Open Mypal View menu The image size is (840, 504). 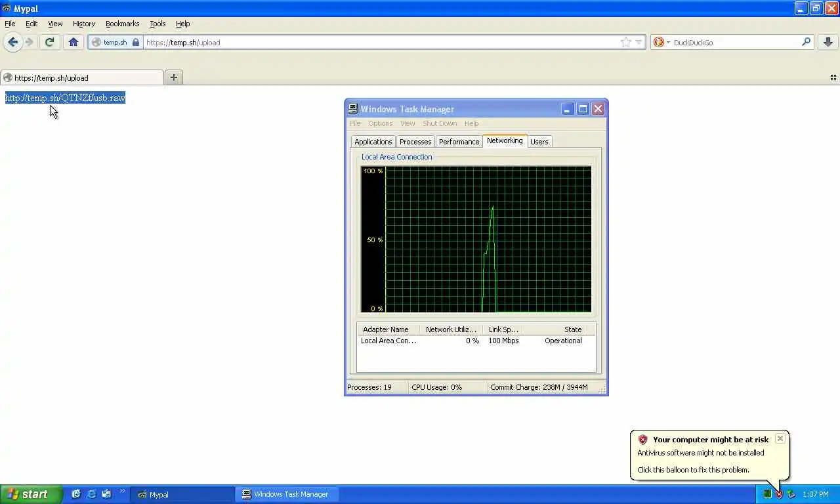tap(55, 24)
